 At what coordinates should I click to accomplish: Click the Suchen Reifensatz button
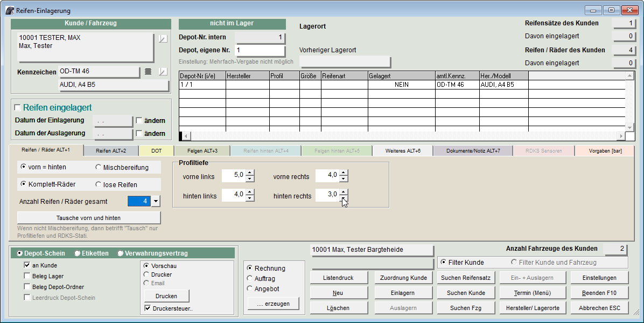[x=466, y=278]
